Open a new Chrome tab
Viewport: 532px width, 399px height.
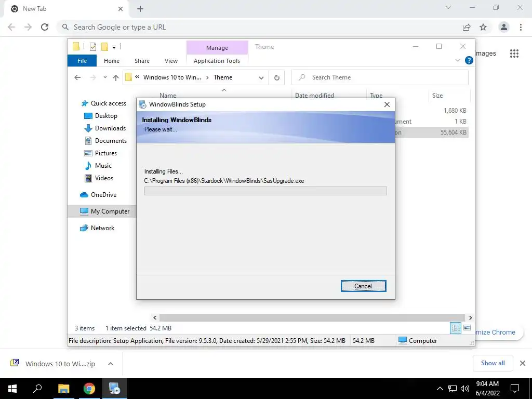(140, 9)
